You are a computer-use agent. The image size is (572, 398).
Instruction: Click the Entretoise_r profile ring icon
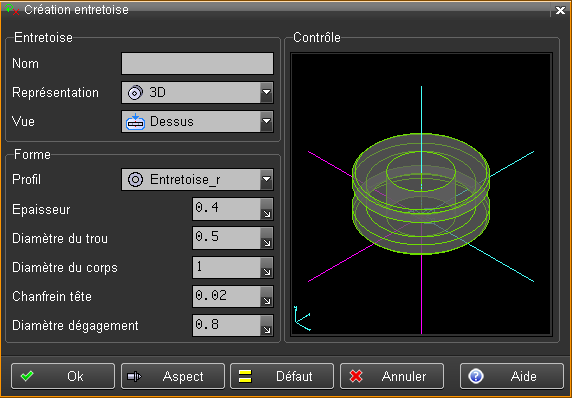coord(135,179)
